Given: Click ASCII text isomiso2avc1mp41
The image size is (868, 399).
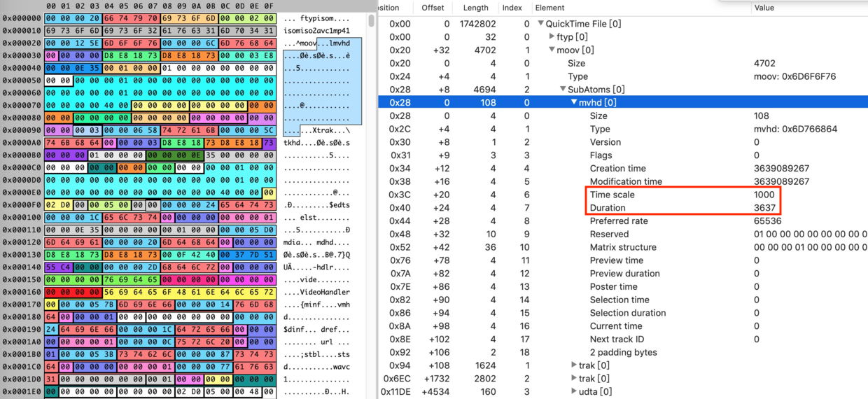Looking at the screenshot, I should tap(317, 31).
